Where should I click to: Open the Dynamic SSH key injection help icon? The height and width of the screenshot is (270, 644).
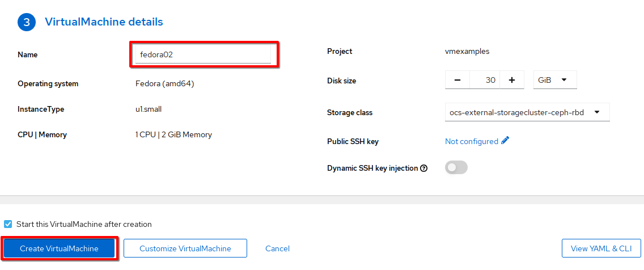click(x=424, y=168)
